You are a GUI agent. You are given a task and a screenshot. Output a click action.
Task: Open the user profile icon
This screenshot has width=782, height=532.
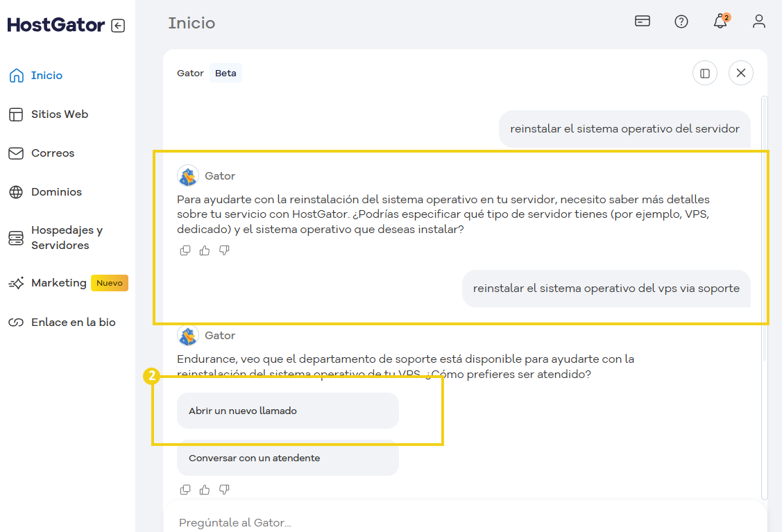[x=759, y=22]
